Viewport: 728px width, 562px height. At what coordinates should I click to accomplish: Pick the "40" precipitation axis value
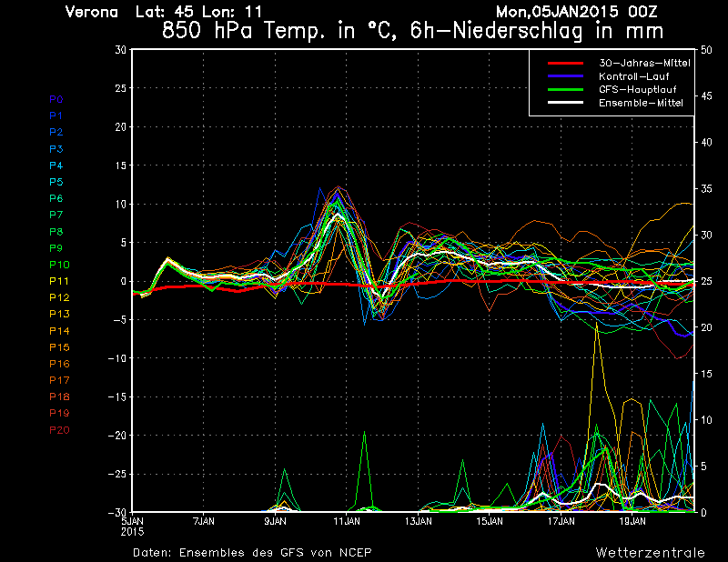point(706,143)
